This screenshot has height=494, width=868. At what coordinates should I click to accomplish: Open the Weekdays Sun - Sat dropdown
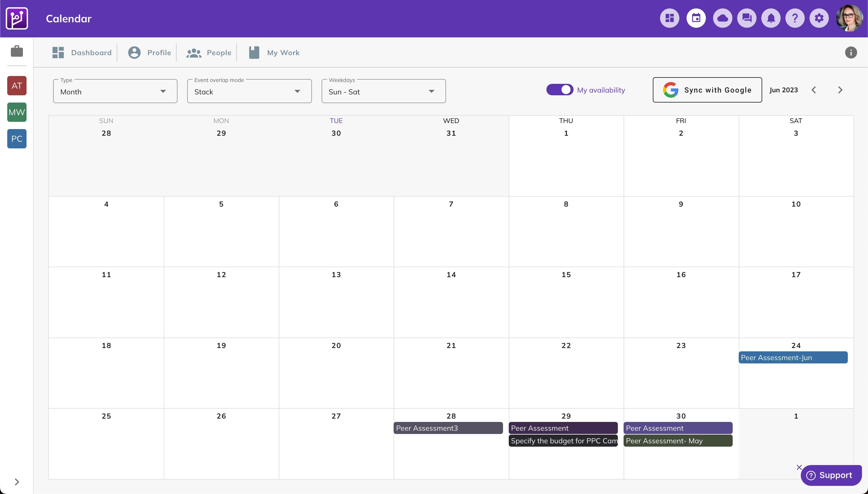(x=383, y=92)
